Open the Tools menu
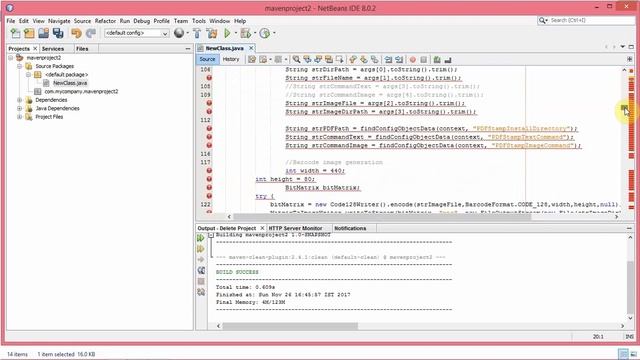The height and width of the screenshot is (360, 640). pos(199,21)
